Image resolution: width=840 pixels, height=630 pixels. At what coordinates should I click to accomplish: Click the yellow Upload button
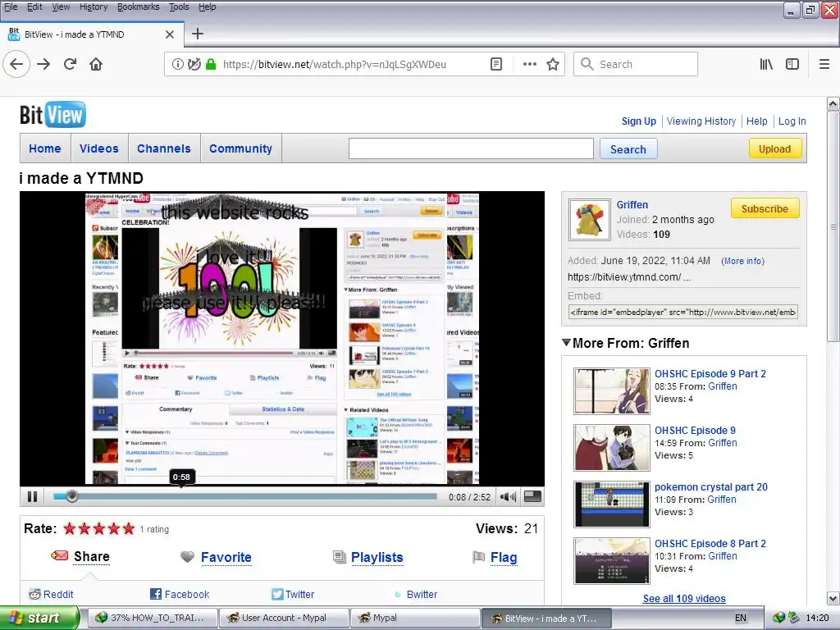click(x=774, y=148)
